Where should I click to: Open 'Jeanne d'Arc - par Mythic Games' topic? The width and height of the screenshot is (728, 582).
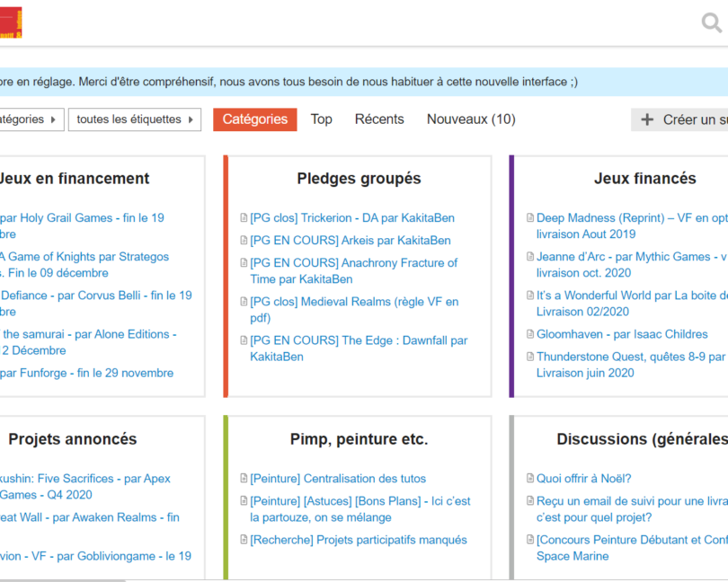click(632, 265)
